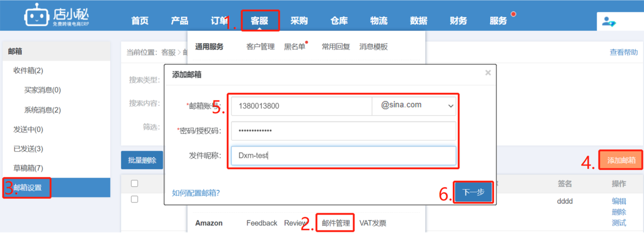This screenshot has height=235, width=644.
Task: Focus the 发件昵称 input field
Action: point(344,155)
